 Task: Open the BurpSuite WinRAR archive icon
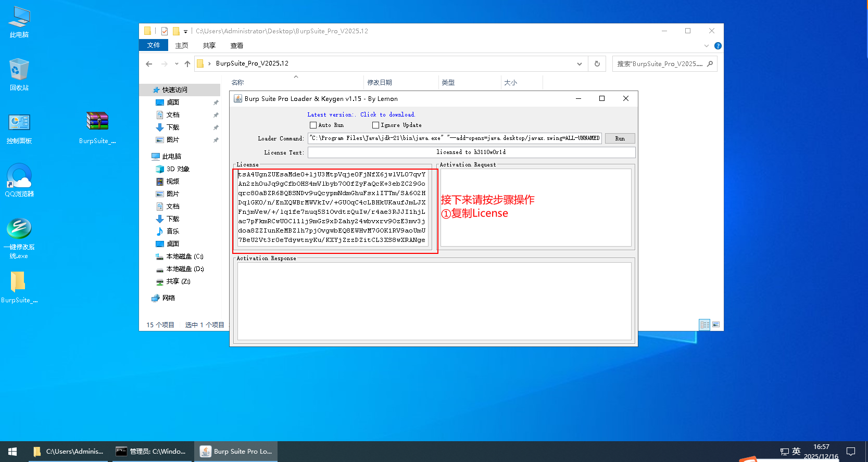click(97, 122)
